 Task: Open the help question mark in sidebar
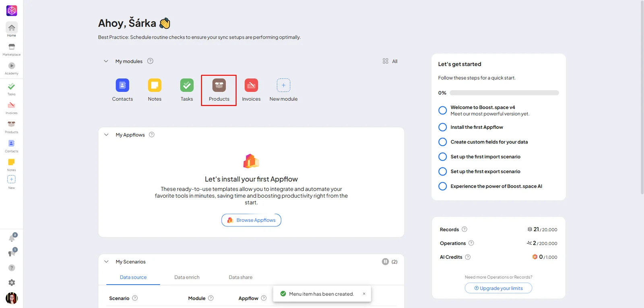click(12, 268)
